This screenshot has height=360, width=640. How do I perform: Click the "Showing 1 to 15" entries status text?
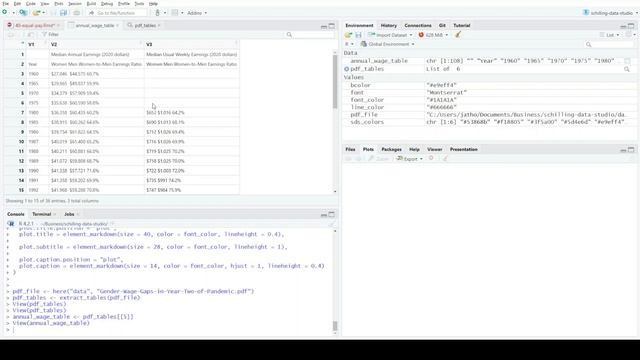point(52,201)
